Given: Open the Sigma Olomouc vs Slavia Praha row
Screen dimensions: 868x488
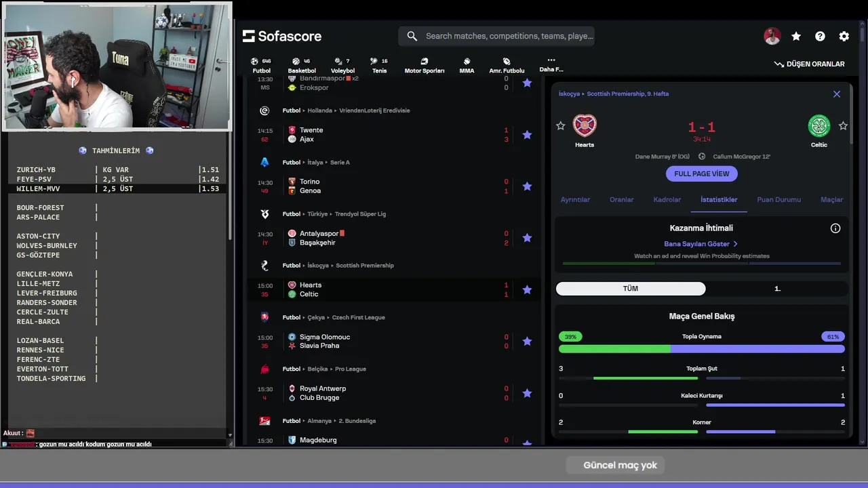Looking at the screenshot, I should tap(394, 342).
